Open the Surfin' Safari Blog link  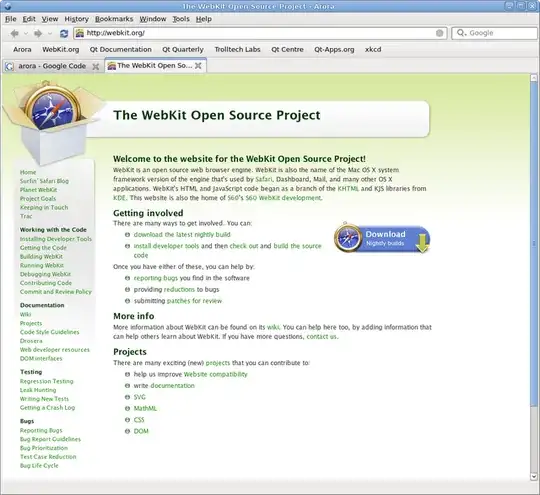click(x=44, y=181)
